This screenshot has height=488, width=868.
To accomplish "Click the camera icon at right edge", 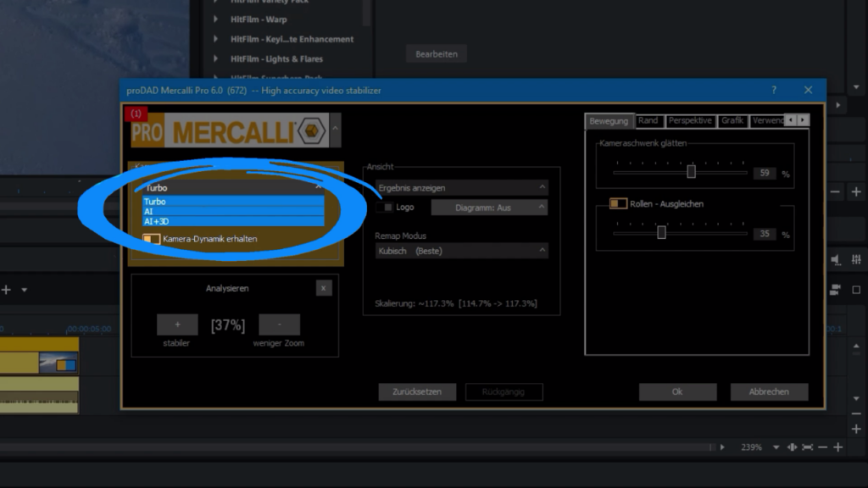I will [x=835, y=290].
